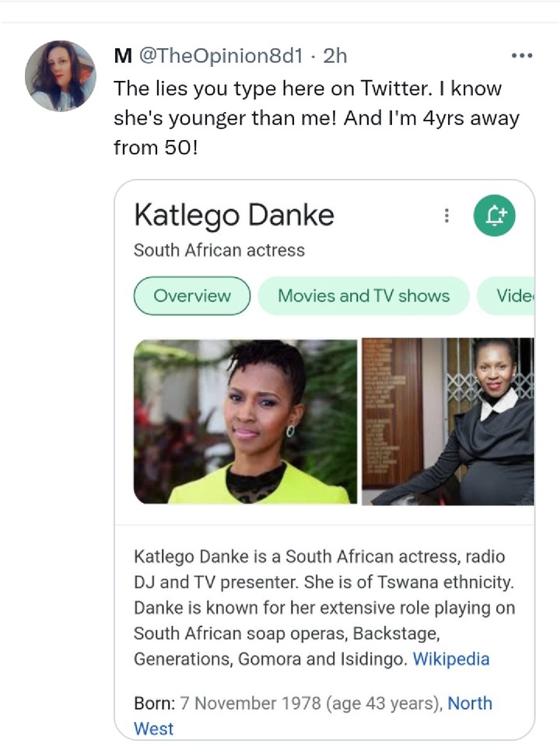Viewport: 560px width, 744px height.
Task: Open the vertical three-dot menu beside Katlego Danke
Action: pyautogui.click(x=446, y=215)
